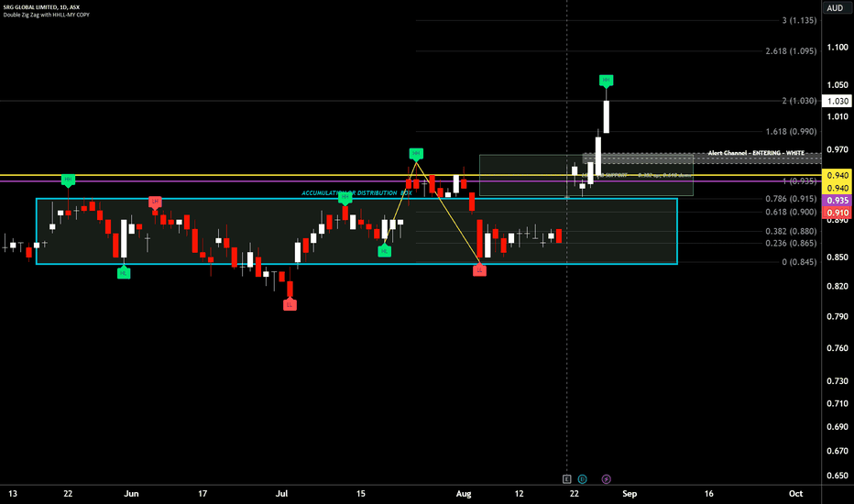Select the purple 0.935 price label
Image resolution: width=854 pixels, height=504 pixels.
(838, 201)
